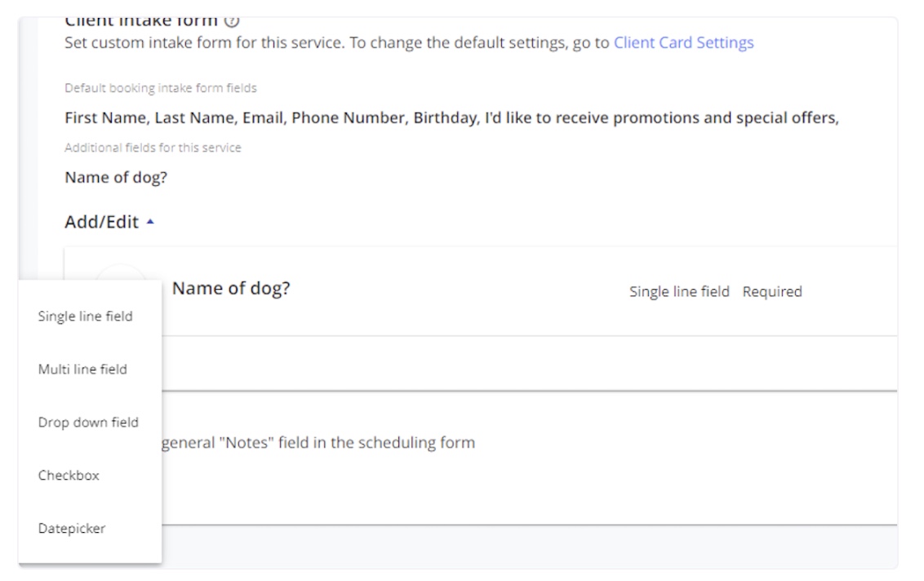Click the default fields list starting with First Name
The height and width of the screenshot is (581, 924).
(x=451, y=118)
